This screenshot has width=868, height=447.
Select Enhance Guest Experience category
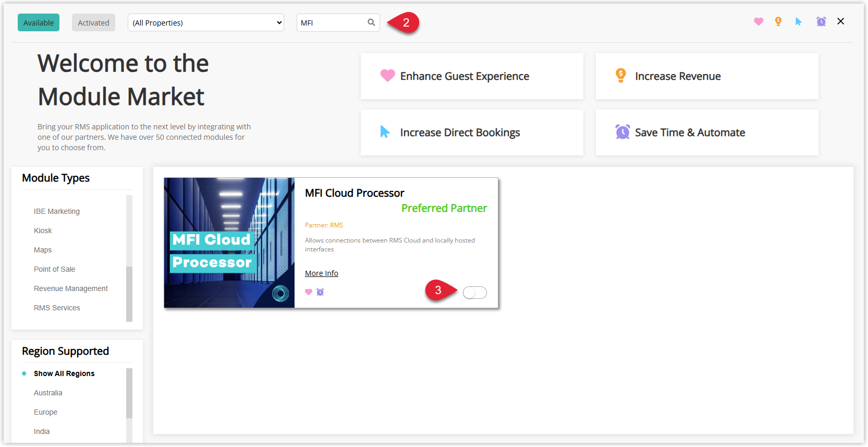472,76
